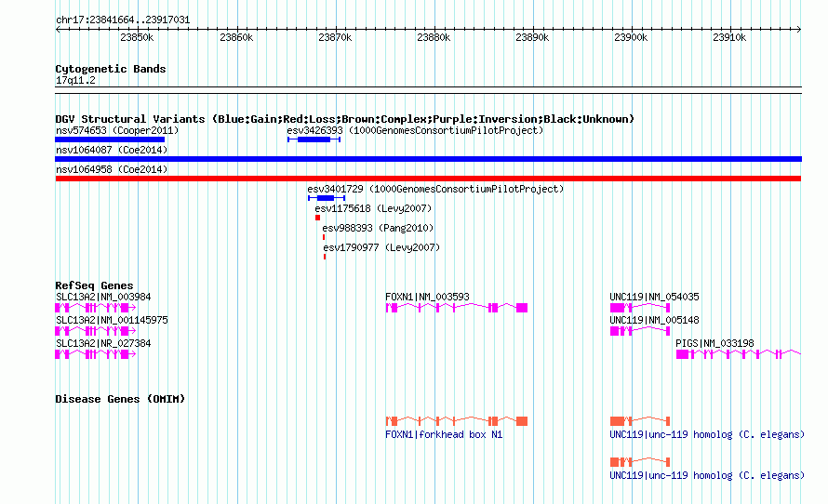Click the blue gain bar under nsv574653
Image resolution: width=828 pixels, height=504 pixels.
point(110,139)
